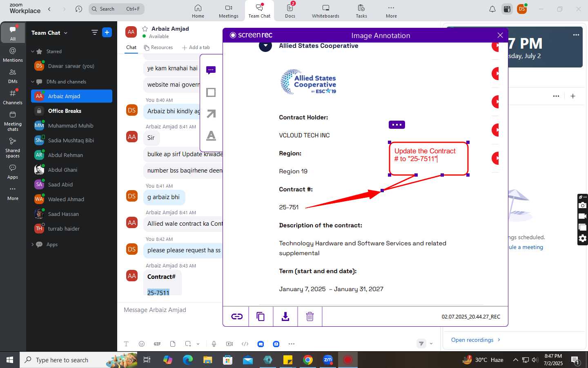Screen dimensions: 588x368
Task: Open the emoji picker in composer
Action: [x=142, y=344]
